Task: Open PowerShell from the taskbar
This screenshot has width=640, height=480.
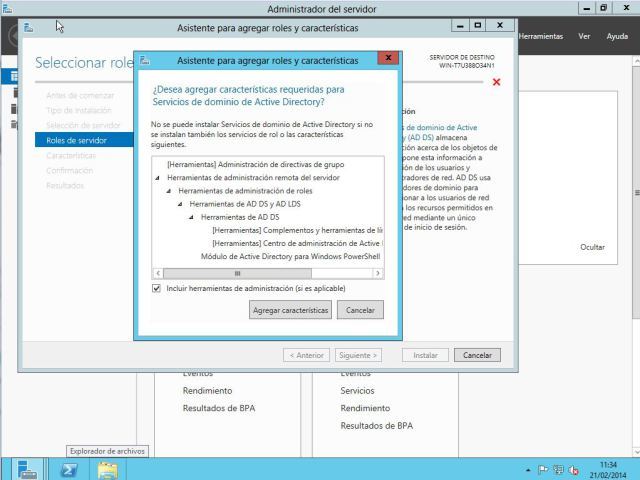Action: tap(69, 470)
